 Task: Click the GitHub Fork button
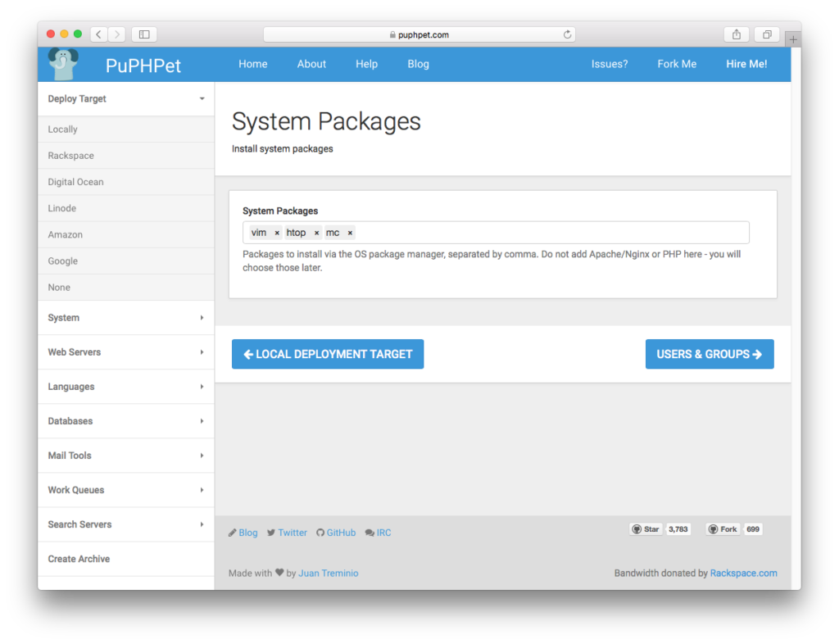pos(723,529)
